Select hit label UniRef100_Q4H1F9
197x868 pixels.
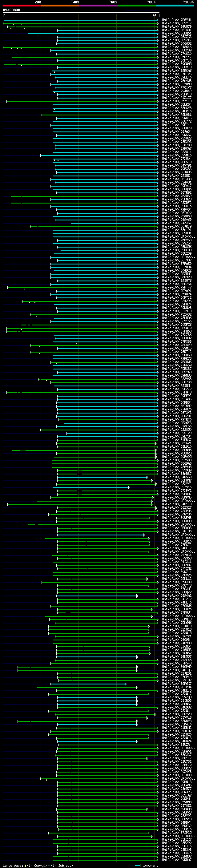coord(176,504)
